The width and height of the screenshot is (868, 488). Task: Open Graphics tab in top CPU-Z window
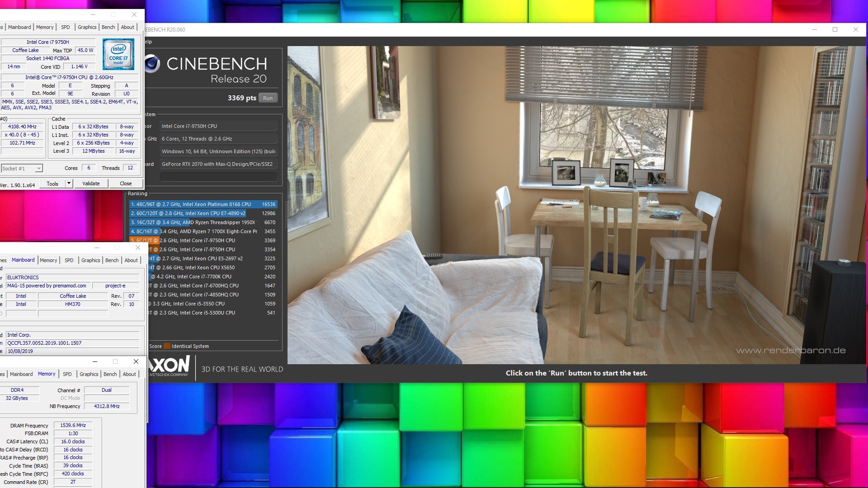(x=87, y=27)
